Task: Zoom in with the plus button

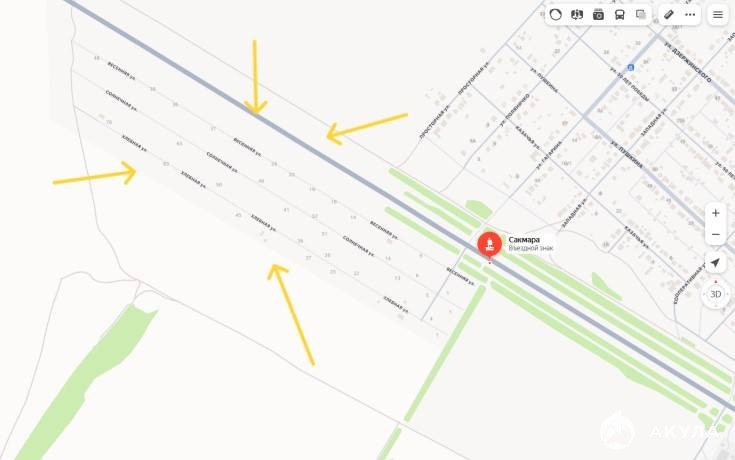Action: [x=715, y=213]
